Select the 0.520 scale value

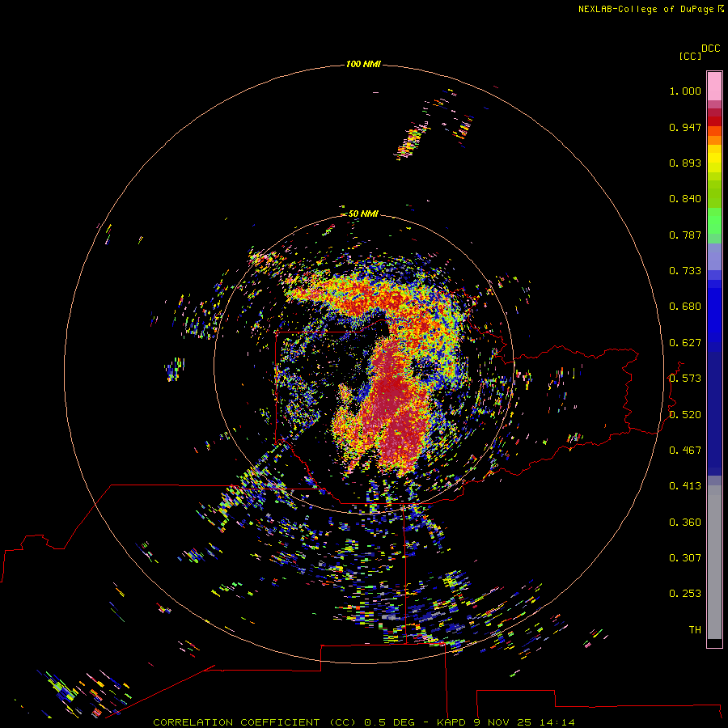685,415
